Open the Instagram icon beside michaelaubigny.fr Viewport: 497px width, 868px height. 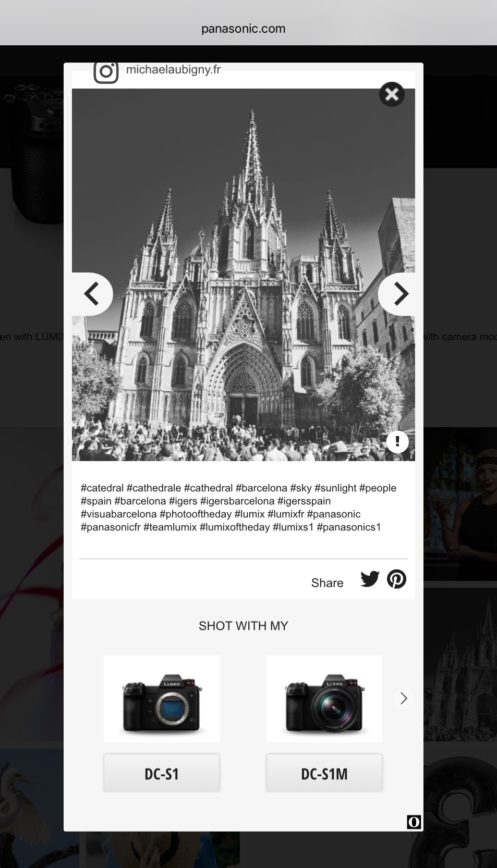pos(106,72)
